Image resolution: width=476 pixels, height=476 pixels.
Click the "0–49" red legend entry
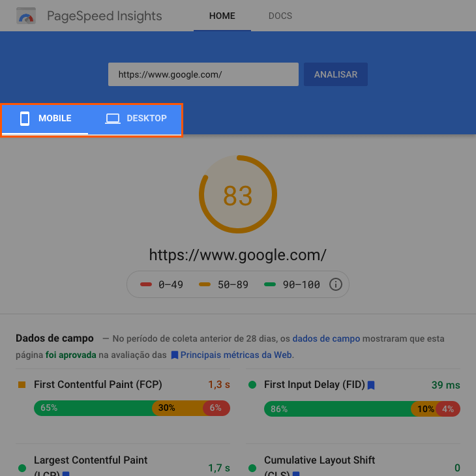click(x=162, y=284)
